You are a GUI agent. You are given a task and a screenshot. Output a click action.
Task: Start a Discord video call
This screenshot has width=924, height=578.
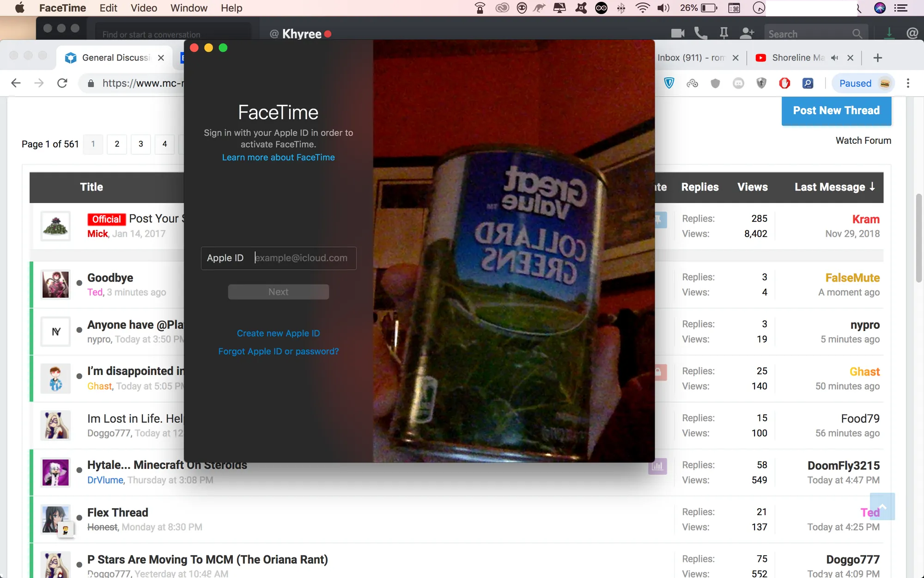[677, 33]
